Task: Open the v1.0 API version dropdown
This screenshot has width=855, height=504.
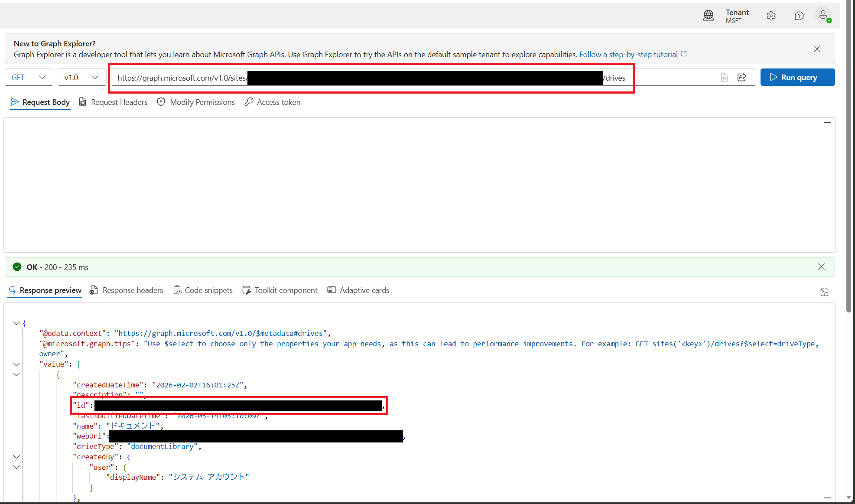Action: pos(82,78)
